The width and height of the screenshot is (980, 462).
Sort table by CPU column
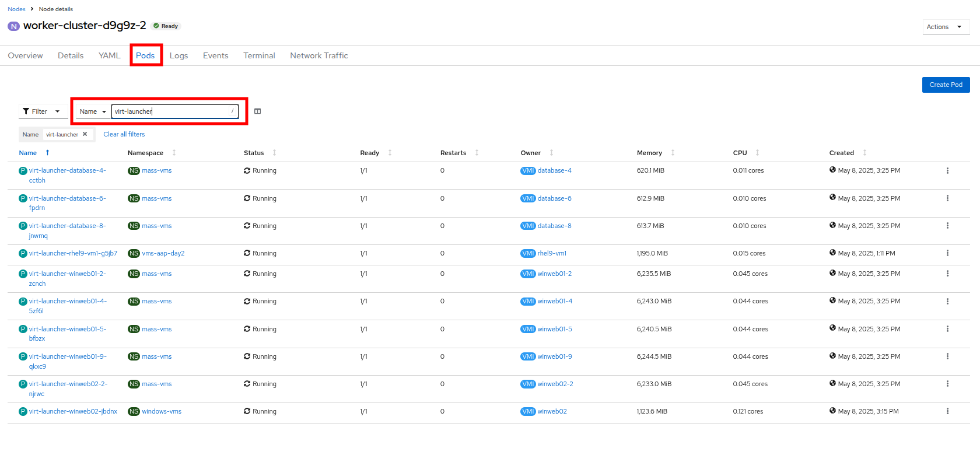[740, 153]
